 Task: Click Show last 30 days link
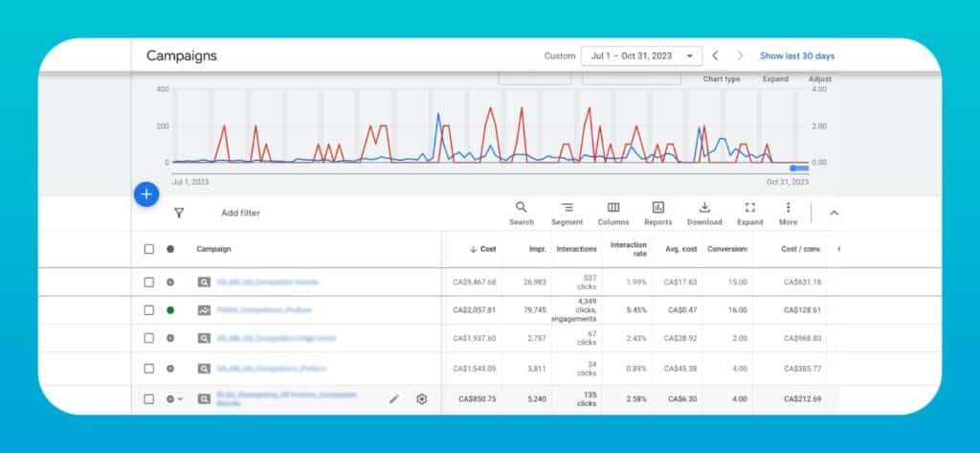point(797,56)
